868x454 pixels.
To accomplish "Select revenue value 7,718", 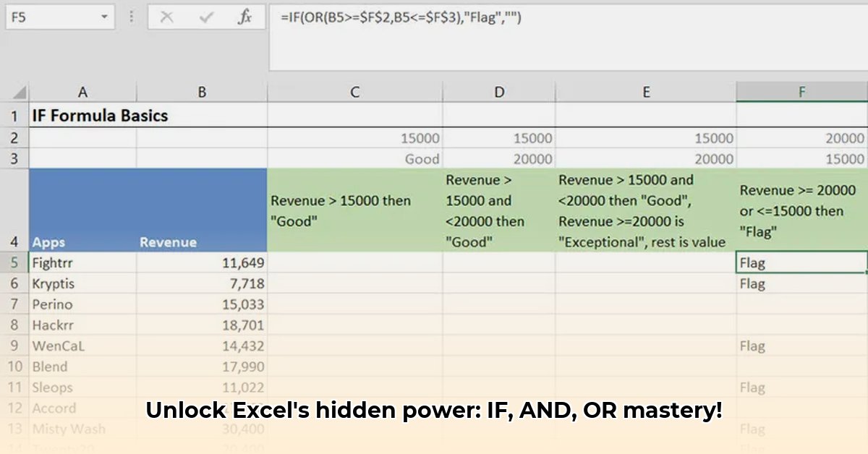I will point(202,283).
